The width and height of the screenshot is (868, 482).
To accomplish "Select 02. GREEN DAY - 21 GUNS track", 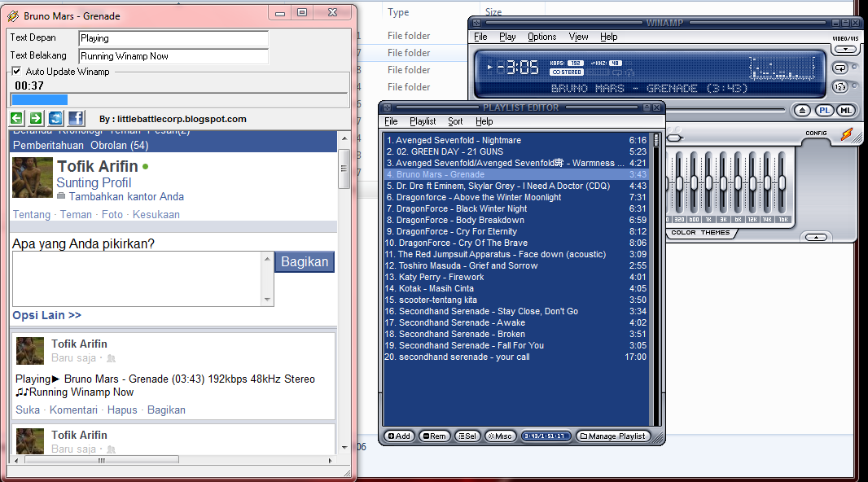I will 515,151.
